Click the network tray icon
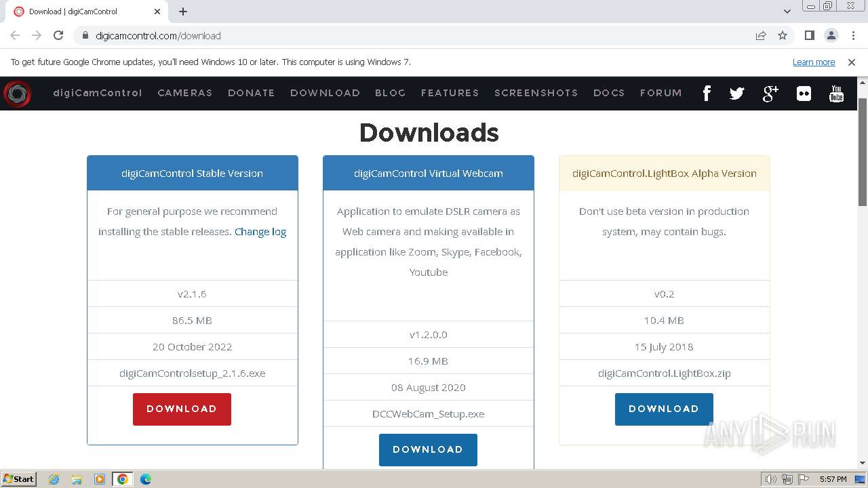Image resolution: width=868 pixels, height=488 pixels. pyautogui.click(x=787, y=479)
